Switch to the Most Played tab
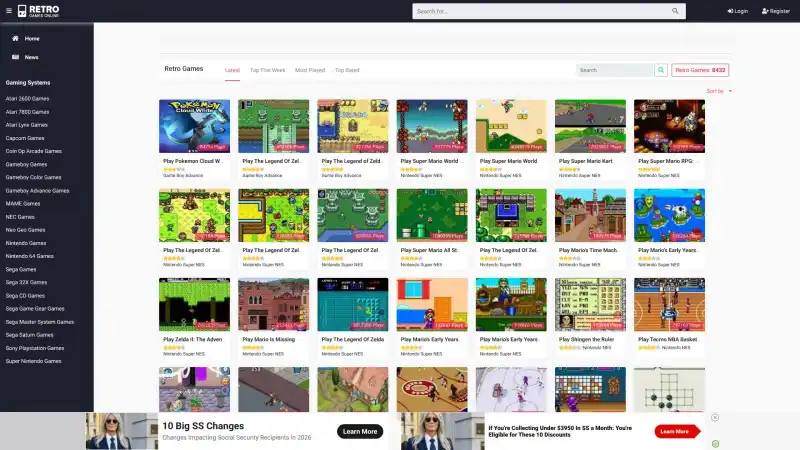 pos(310,70)
